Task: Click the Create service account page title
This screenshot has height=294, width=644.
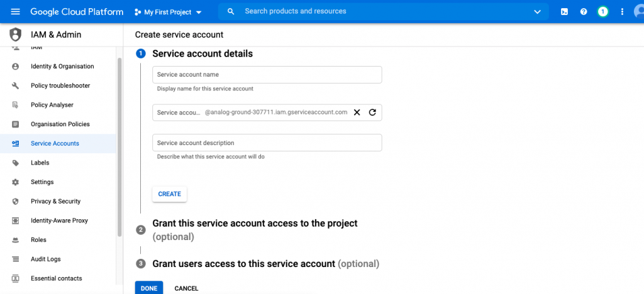Action: (179, 35)
